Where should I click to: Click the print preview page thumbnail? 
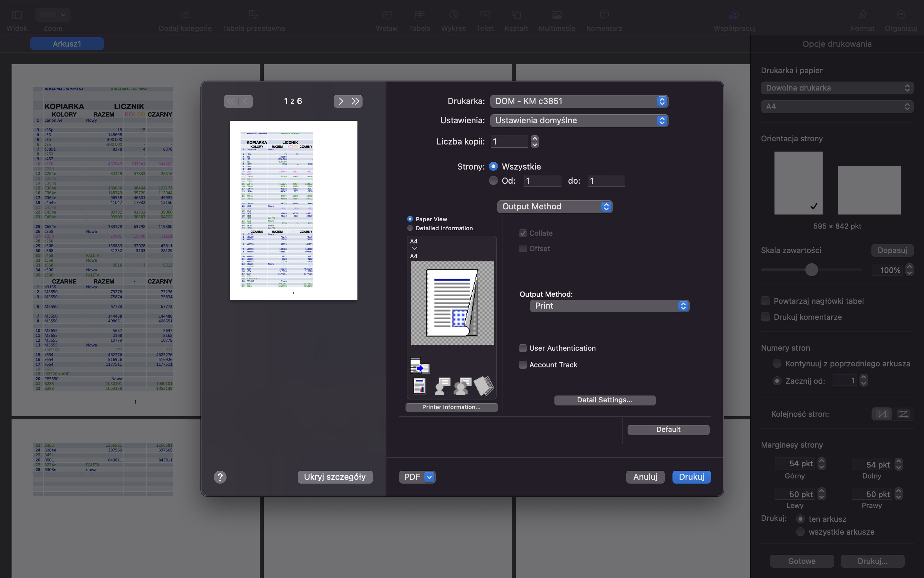pyautogui.click(x=293, y=210)
